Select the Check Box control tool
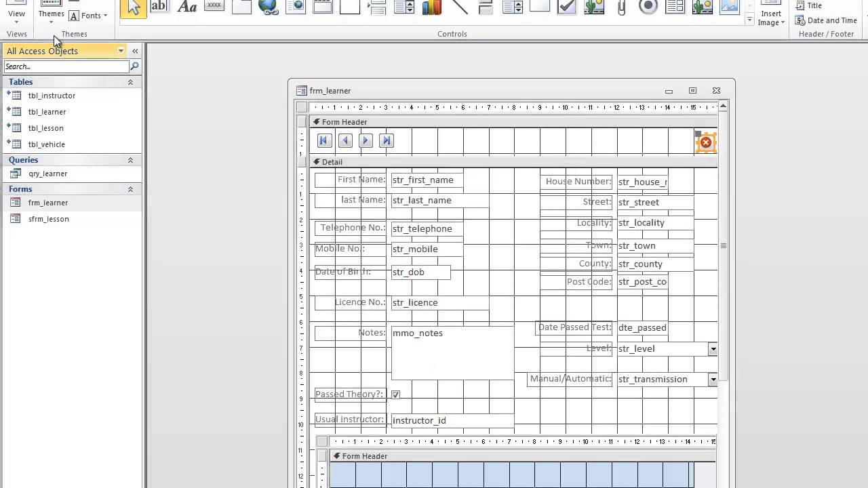The height and width of the screenshot is (488, 868). pyautogui.click(x=567, y=7)
